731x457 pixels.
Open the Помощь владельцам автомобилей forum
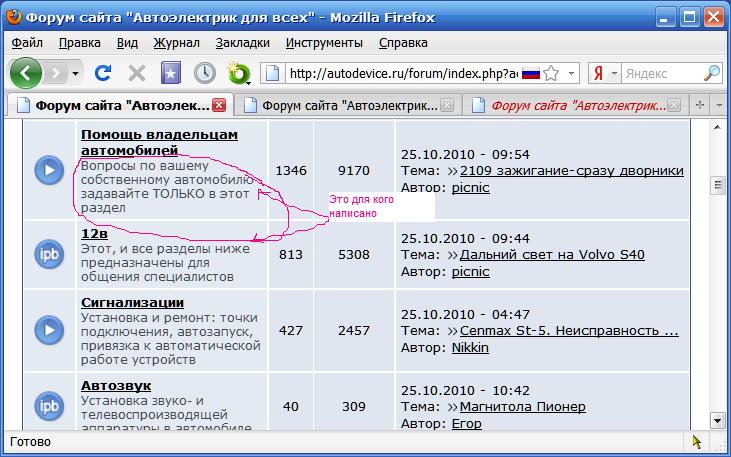click(x=159, y=142)
